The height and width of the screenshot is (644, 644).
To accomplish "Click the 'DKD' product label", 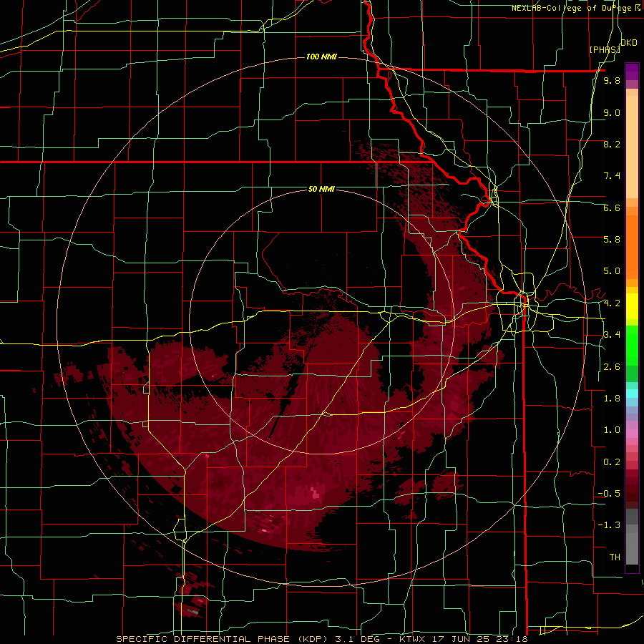I will coord(629,42).
